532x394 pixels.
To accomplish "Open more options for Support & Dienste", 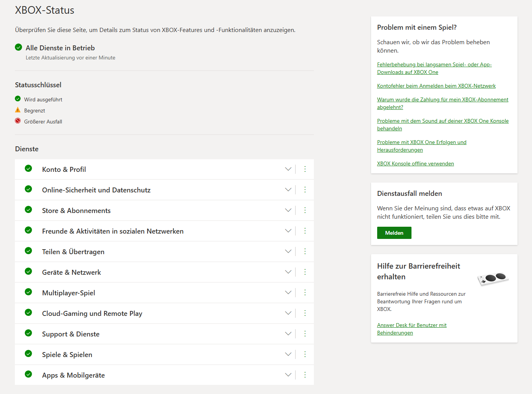I will (x=305, y=334).
